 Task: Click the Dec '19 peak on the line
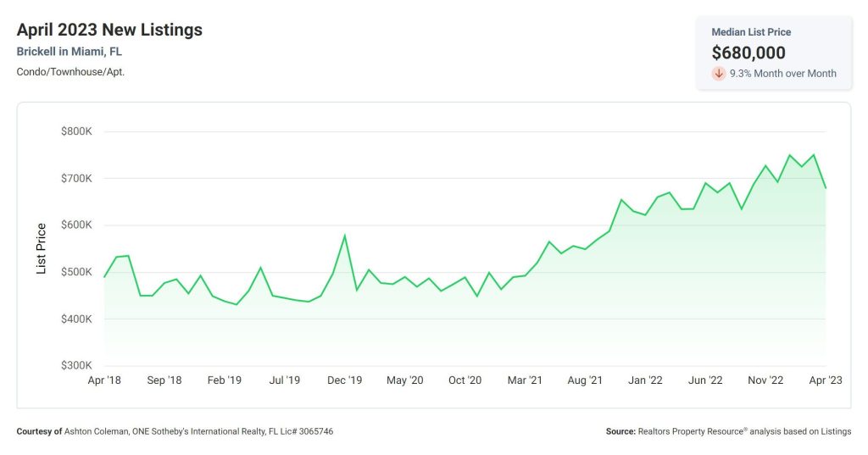pos(345,236)
